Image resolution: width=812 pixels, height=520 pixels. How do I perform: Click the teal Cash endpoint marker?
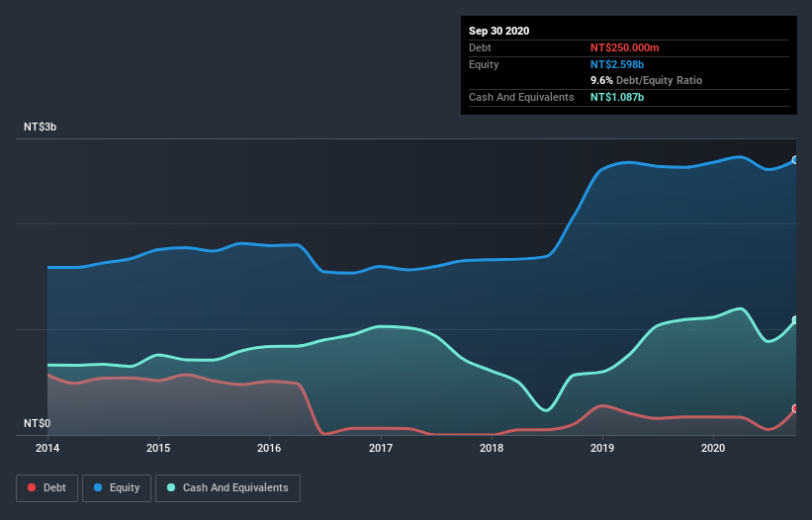(x=795, y=320)
